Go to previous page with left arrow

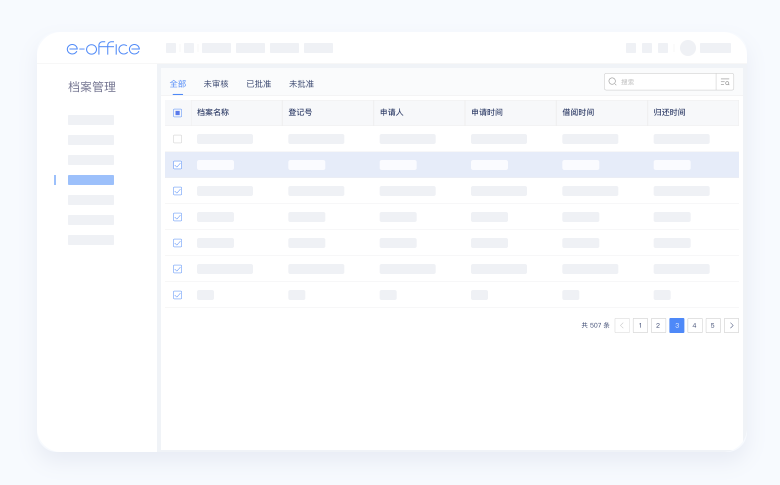[x=622, y=325]
